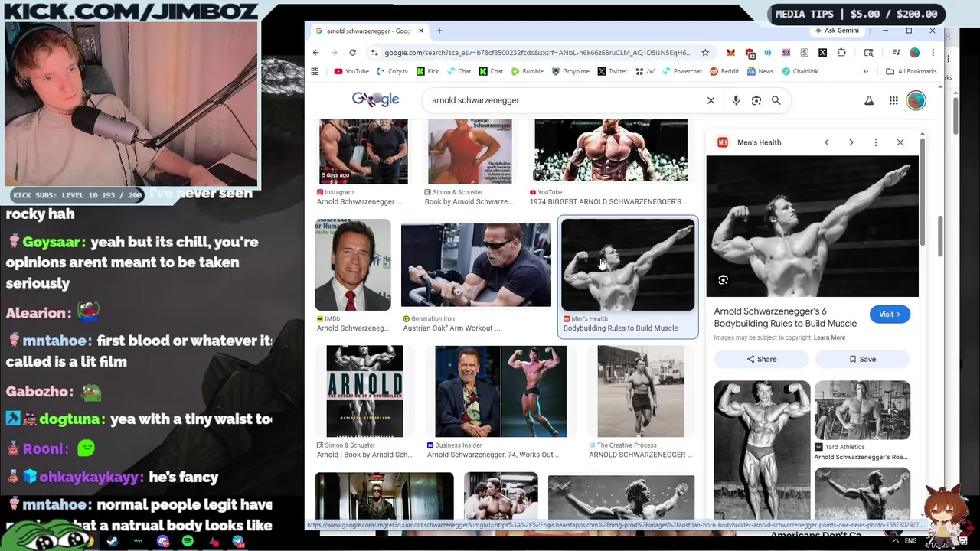
Task: Open the Yard Athletics related image
Action: (x=862, y=410)
